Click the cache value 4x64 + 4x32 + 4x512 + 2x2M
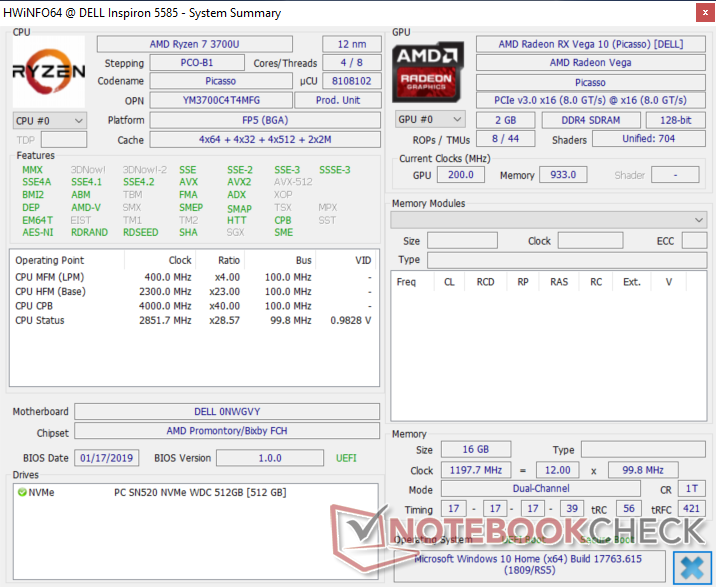The height and width of the screenshot is (587, 716). (265, 139)
